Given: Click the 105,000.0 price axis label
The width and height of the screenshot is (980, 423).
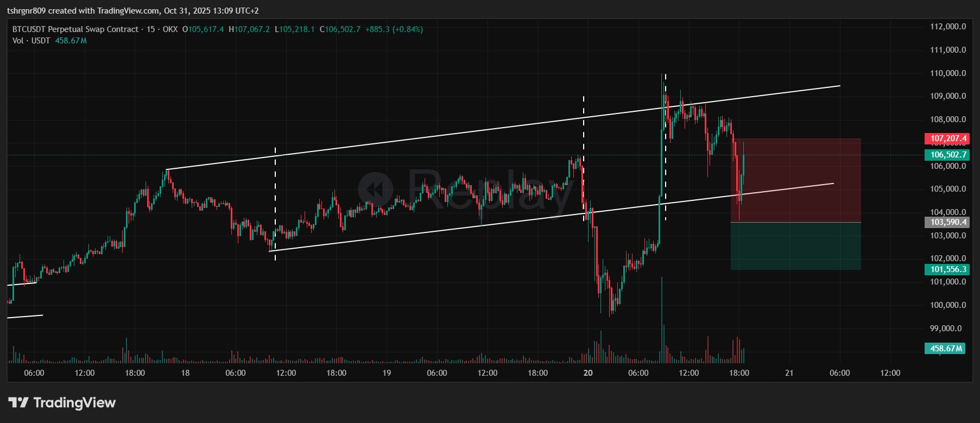Looking at the screenshot, I should click(948, 189).
